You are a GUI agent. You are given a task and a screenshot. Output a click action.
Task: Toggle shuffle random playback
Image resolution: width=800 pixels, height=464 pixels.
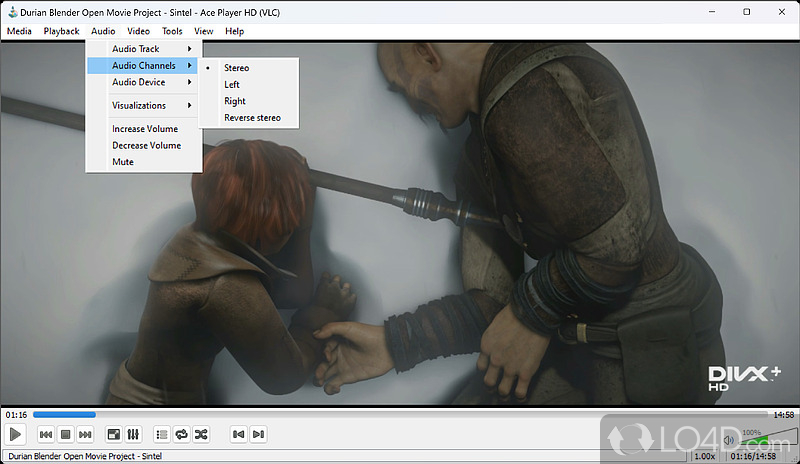tap(201, 434)
